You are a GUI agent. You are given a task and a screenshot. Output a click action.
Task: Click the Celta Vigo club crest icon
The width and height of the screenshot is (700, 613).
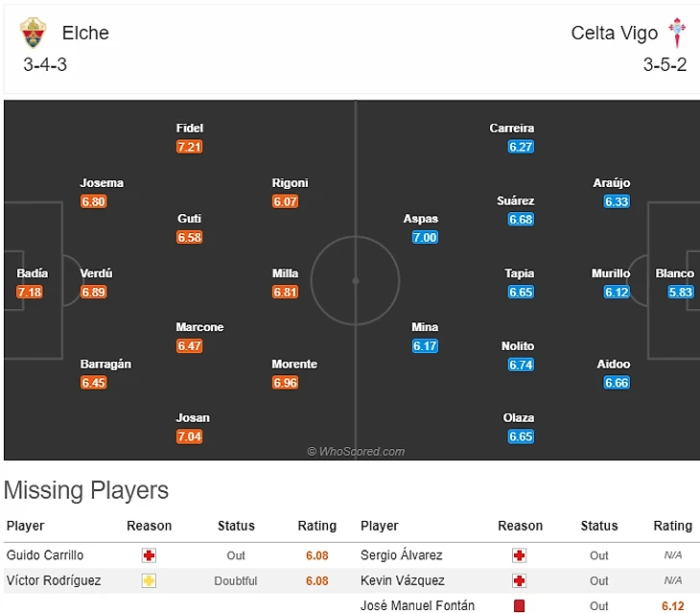pos(677,33)
